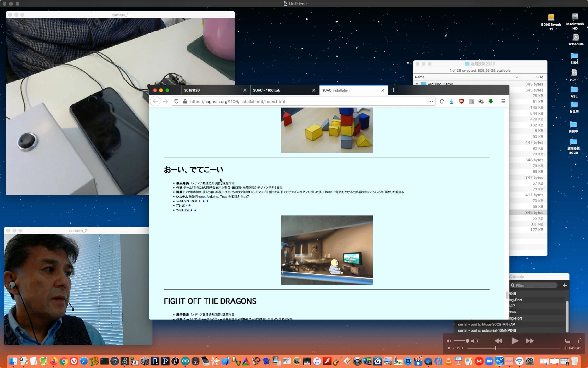
Task: Open the 500GBwork 11 drive on desktop
Action: [x=551, y=21]
